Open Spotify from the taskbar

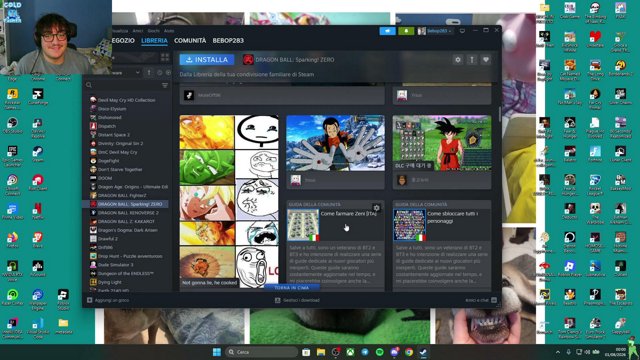pyautogui.click(x=380, y=352)
